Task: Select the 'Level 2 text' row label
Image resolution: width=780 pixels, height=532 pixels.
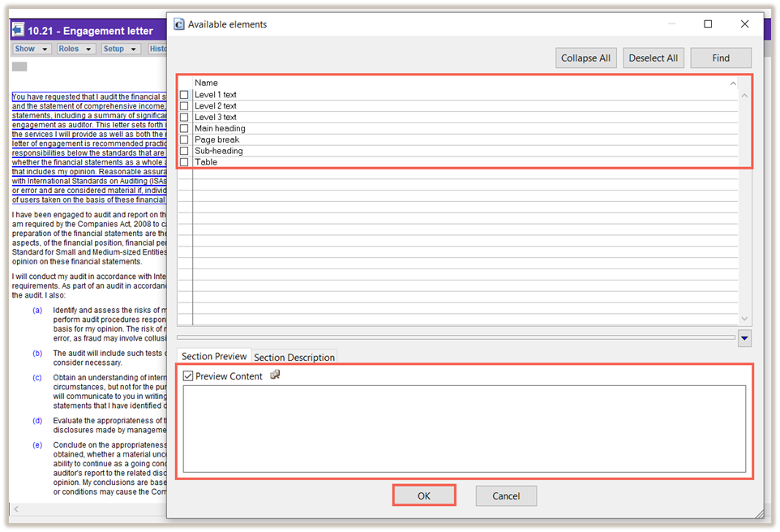Action: pos(216,106)
